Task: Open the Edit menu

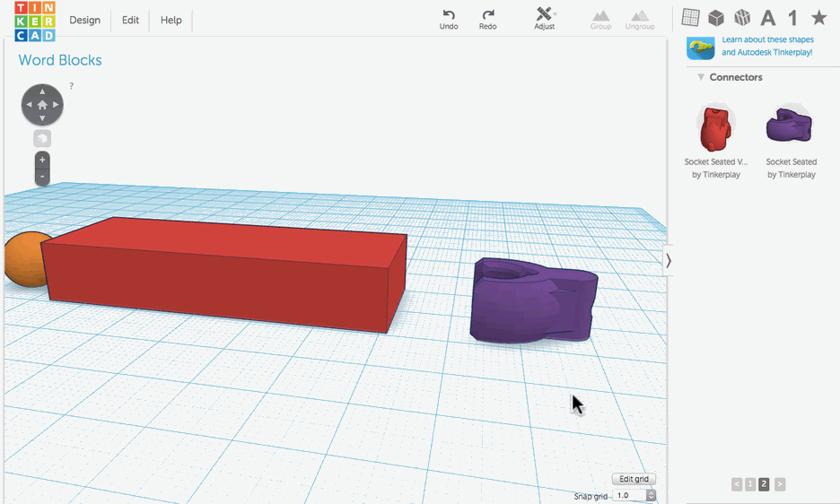Action: tap(130, 20)
